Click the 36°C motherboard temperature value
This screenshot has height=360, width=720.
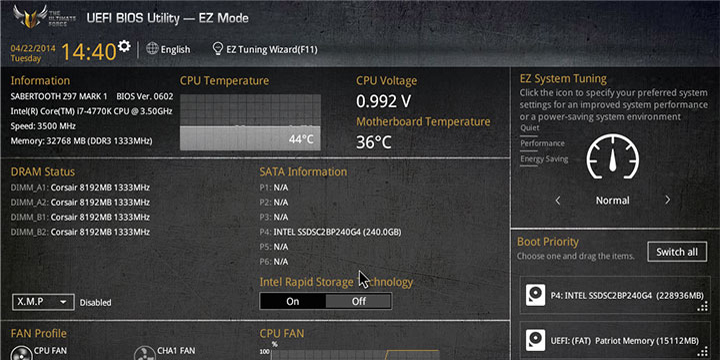tap(374, 142)
